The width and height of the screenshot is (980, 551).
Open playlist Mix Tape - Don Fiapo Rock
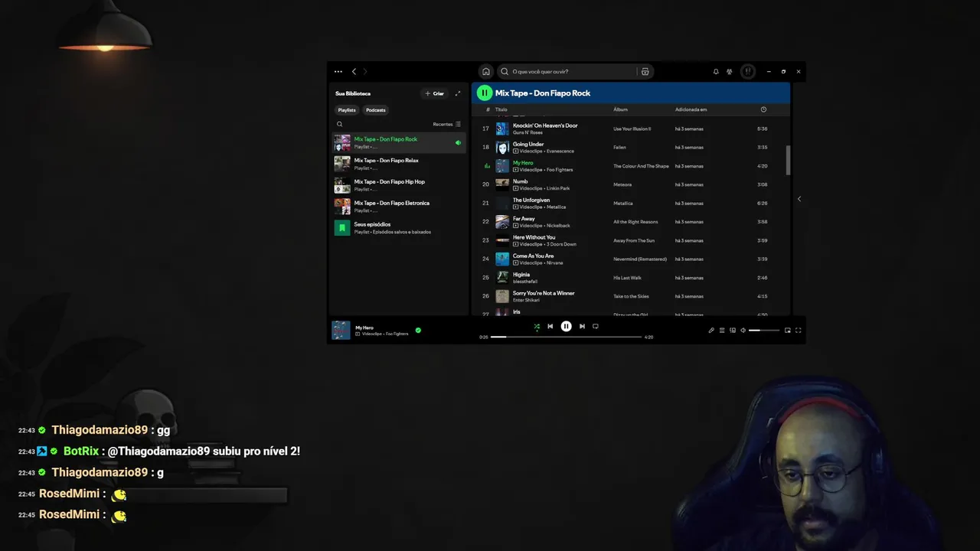(x=398, y=142)
